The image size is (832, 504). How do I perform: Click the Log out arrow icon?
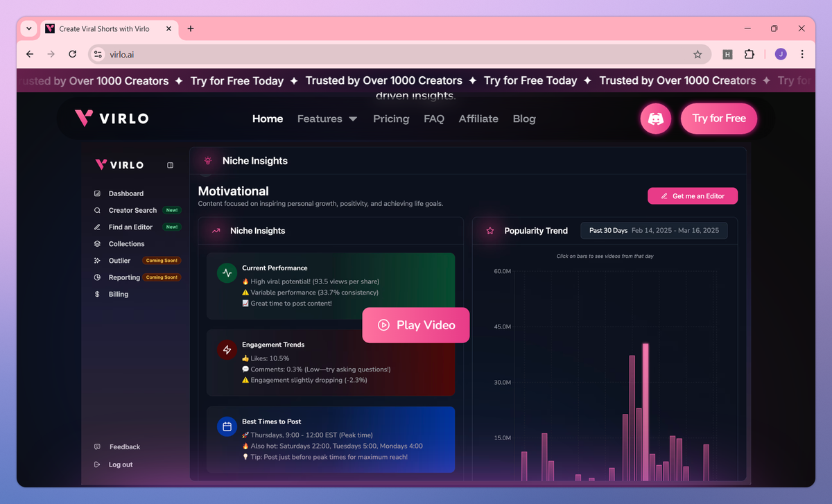tap(97, 464)
